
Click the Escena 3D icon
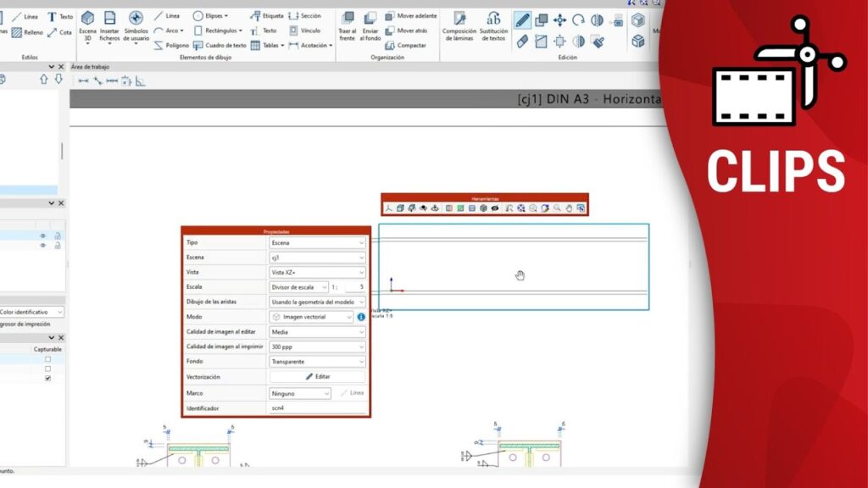pyautogui.click(x=87, y=20)
